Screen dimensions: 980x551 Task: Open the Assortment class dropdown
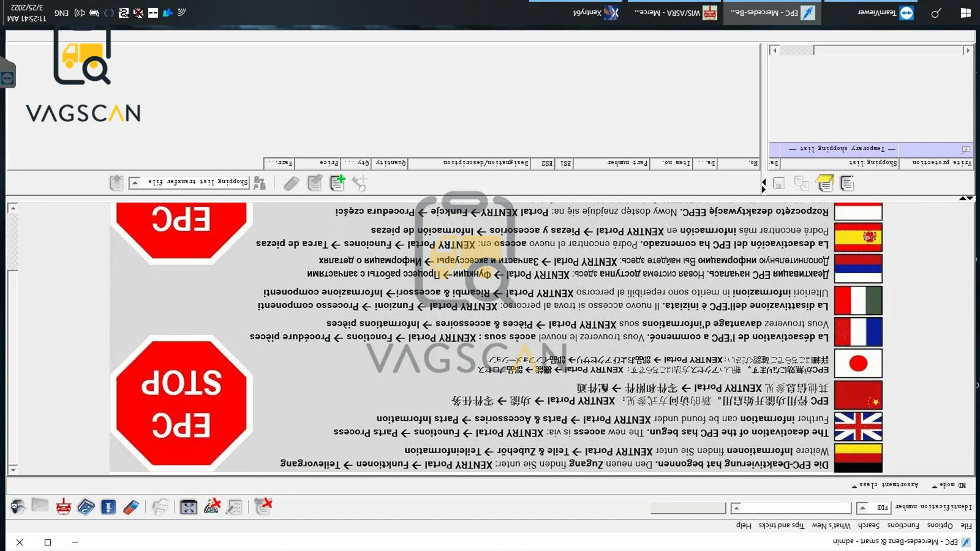click(885, 485)
